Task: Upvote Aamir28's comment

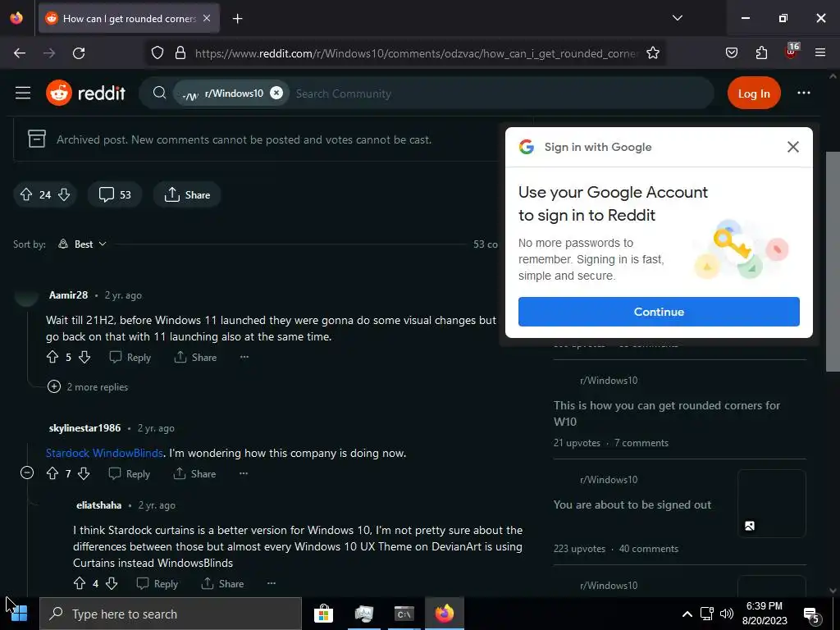Action: pos(52,357)
